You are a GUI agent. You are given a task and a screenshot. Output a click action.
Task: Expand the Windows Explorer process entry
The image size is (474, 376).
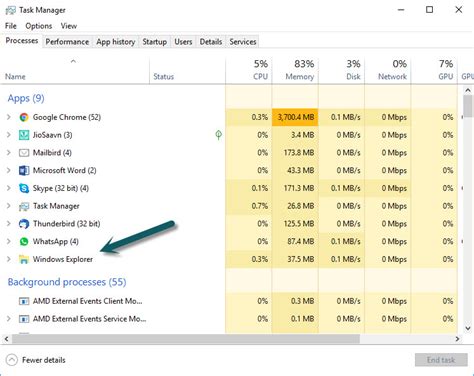[9, 259]
